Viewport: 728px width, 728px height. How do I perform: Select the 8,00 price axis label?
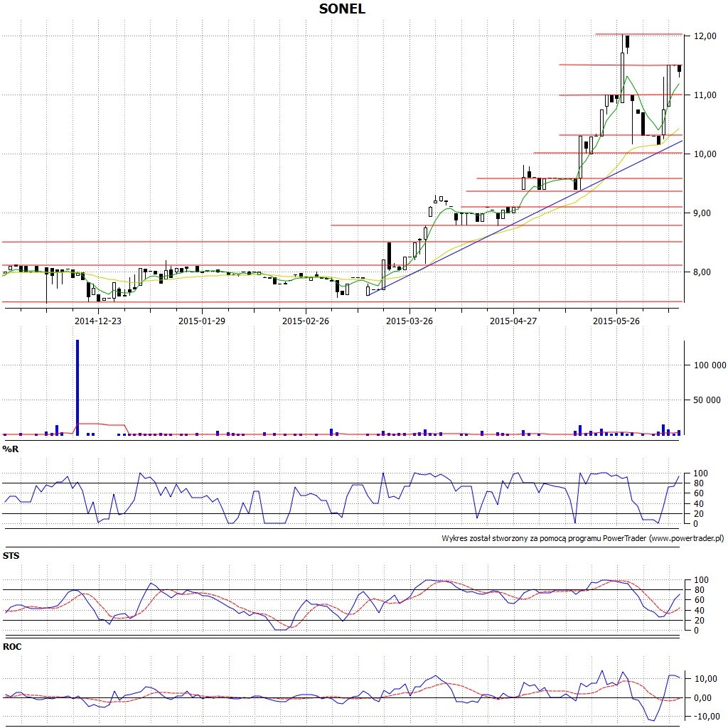pyautogui.click(x=702, y=272)
